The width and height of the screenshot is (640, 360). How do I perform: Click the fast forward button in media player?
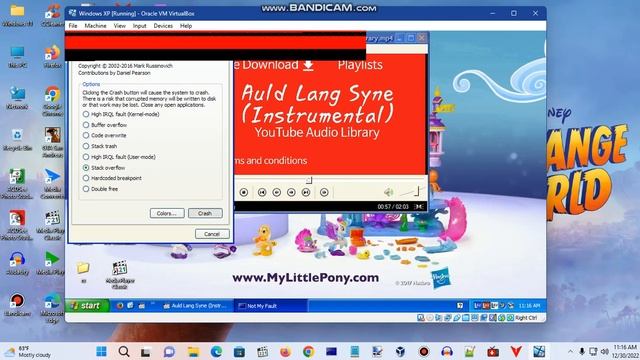291,192
